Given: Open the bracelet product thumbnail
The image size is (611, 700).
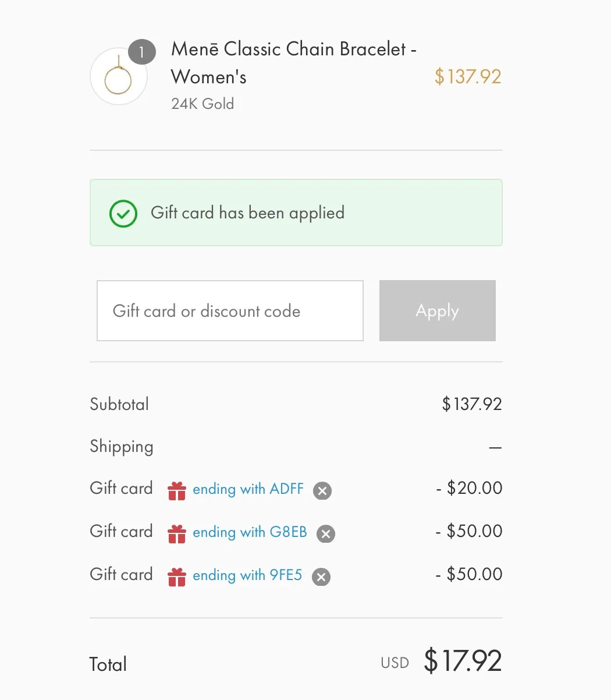Looking at the screenshot, I should click(x=118, y=77).
